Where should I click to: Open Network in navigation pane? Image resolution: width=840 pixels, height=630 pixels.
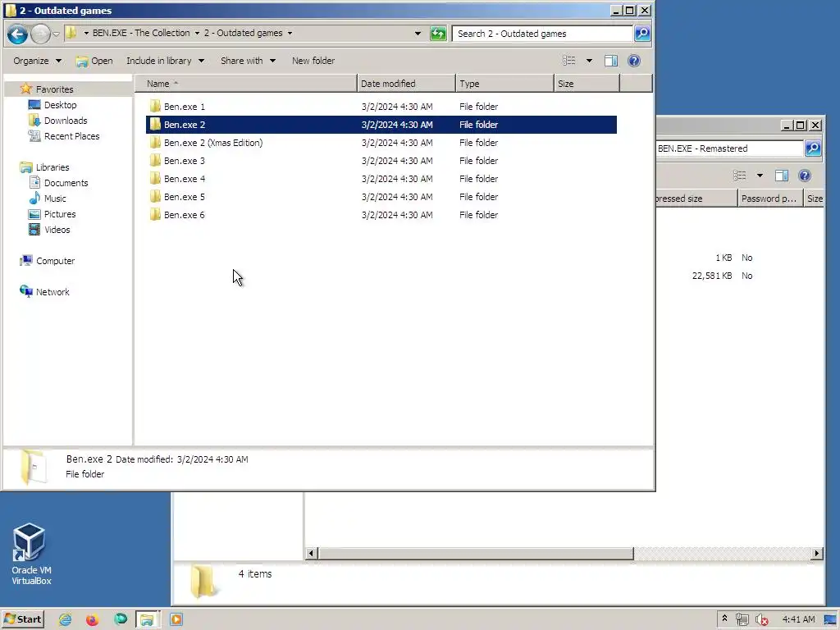tap(44, 292)
